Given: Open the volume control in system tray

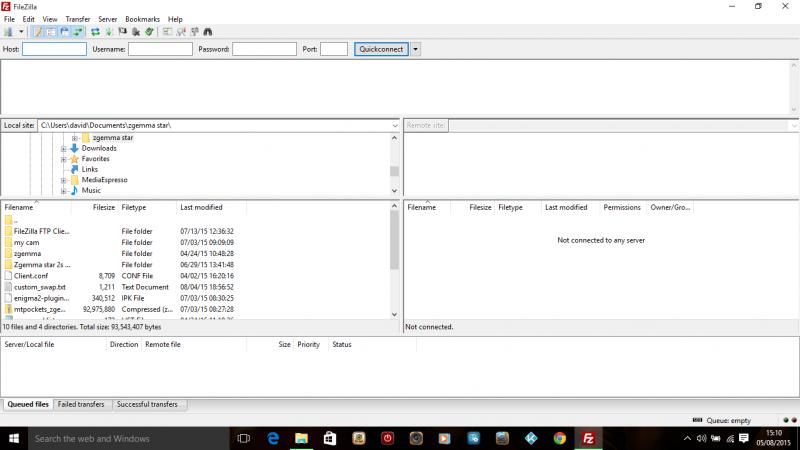Looking at the screenshot, I should pos(702,438).
